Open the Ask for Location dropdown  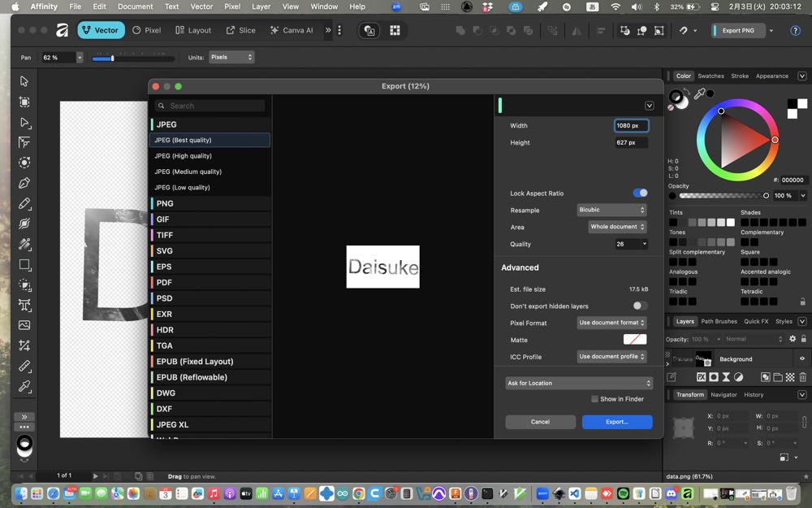coord(579,383)
